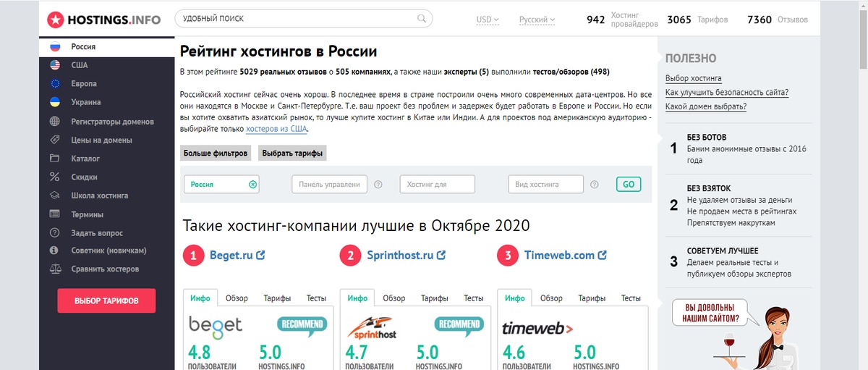Click the Hostings.info star logo
This screenshot has height=370, width=868.
[x=55, y=19]
